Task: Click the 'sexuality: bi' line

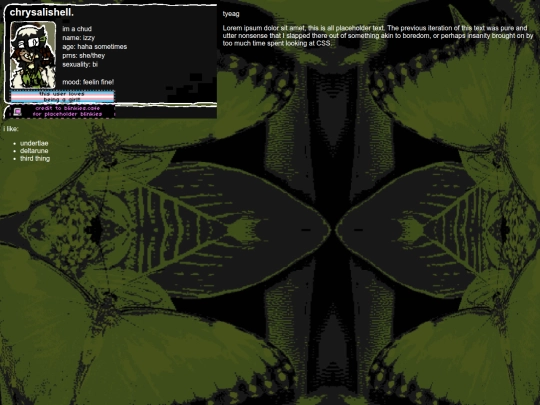Action: click(80, 65)
